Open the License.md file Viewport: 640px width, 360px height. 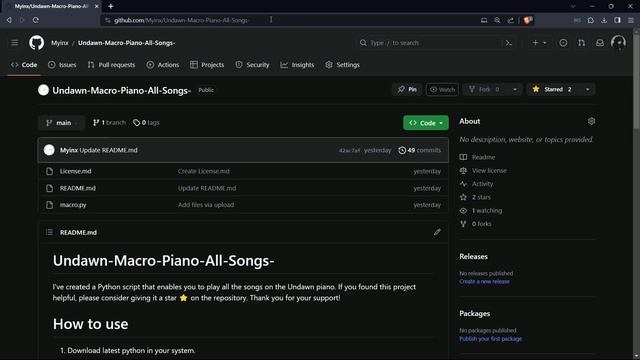(76, 171)
